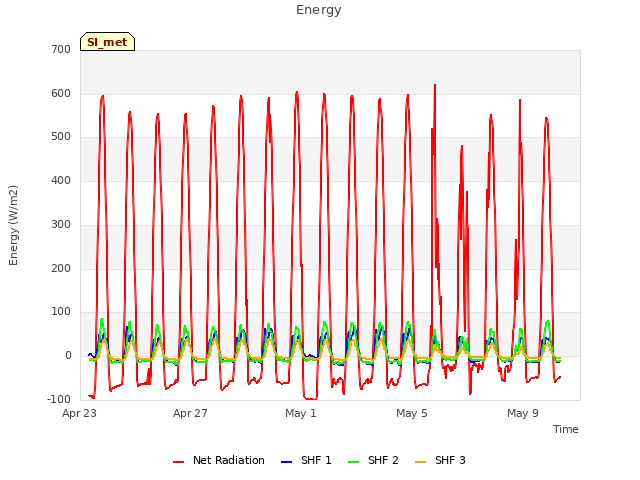Click the May 5 x-axis tick label

412,413
